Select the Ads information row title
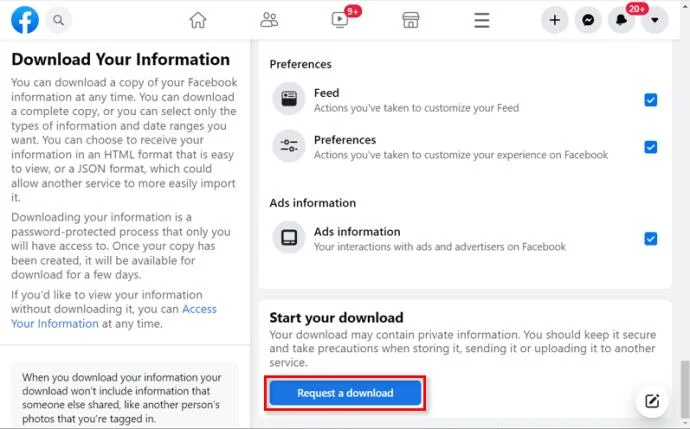 (x=357, y=231)
